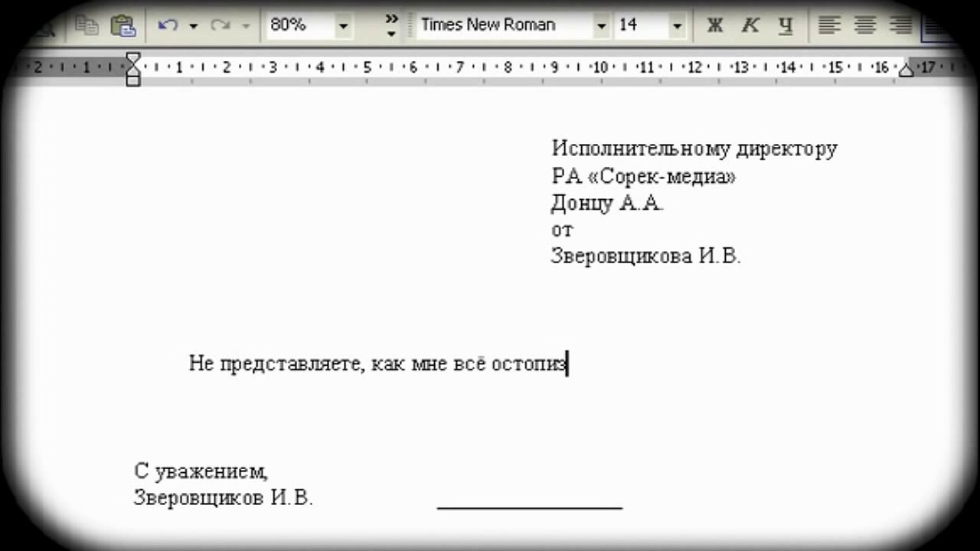980x551 pixels.
Task: Click the signature underline
Action: (530, 507)
